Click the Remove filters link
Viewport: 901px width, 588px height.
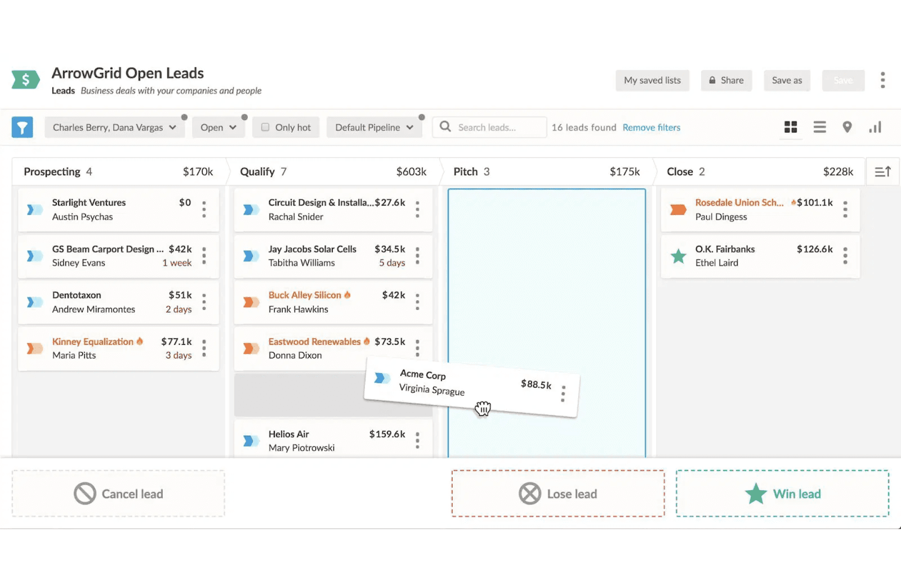click(x=651, y=128)
